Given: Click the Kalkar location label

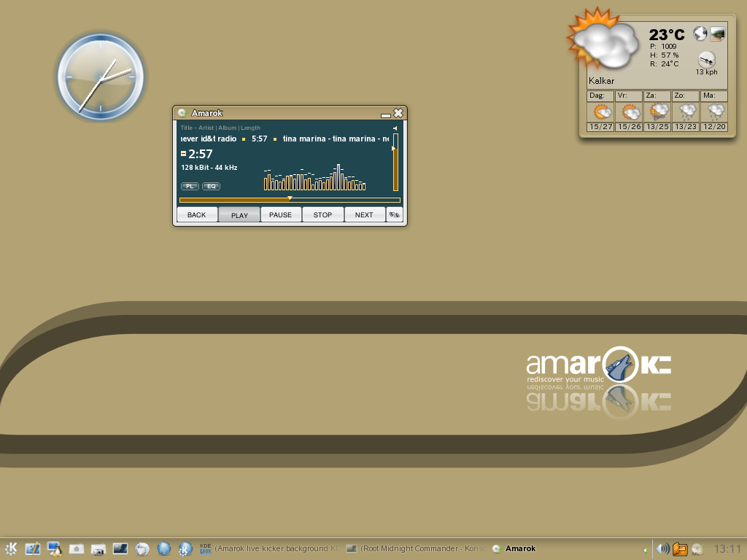Looking at the screenshot, I should [x=601, y=80].
